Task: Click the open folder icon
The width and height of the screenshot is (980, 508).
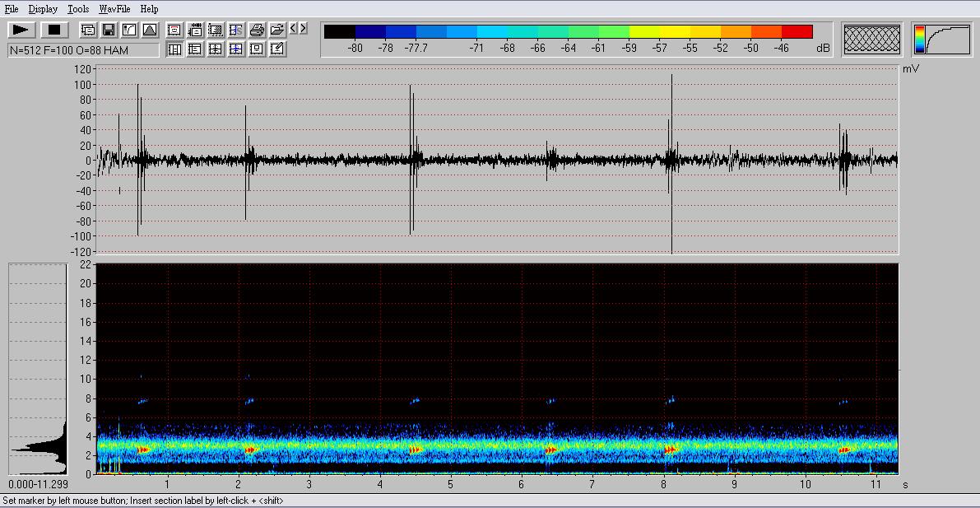Action: [277, 30]
